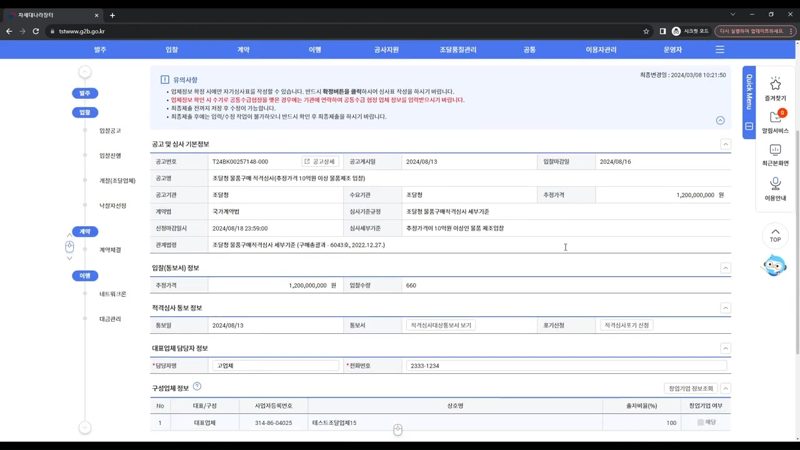The image size is (800, 450).
Task: Open 입찰 top menu
Action: [x=171, y=49]
